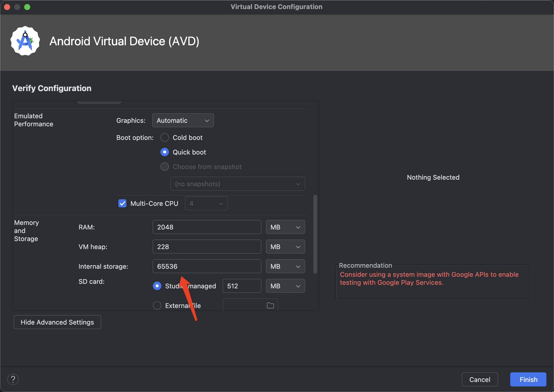Click the Recommendation warning text
Viewport: 554px width, 392px height.
pos(429,278)
